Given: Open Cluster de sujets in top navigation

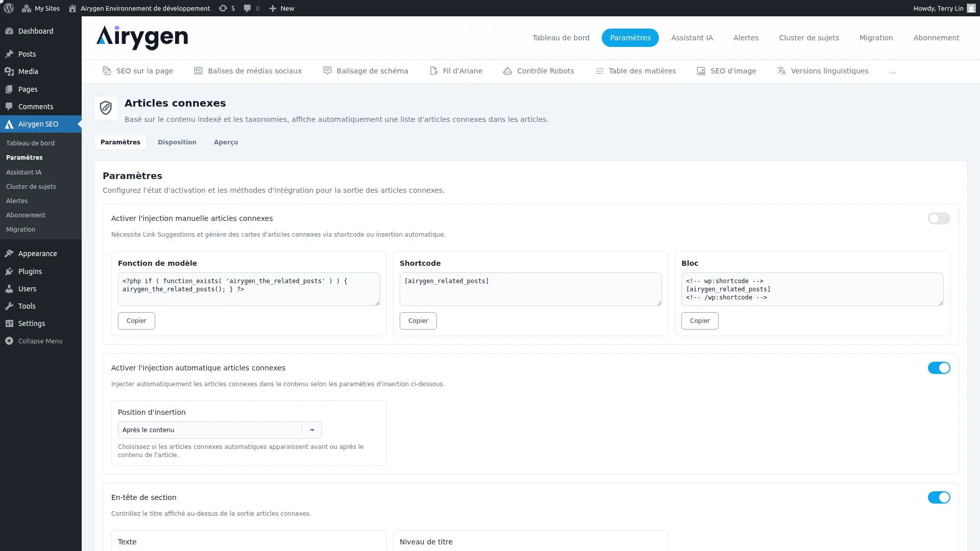Looking at the screenshot, I should (x=809, y=38).
